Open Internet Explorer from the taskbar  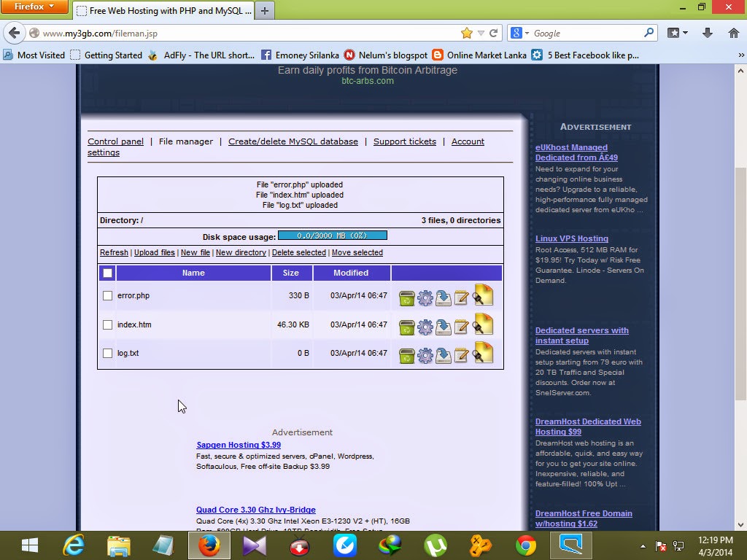(74, 545)
